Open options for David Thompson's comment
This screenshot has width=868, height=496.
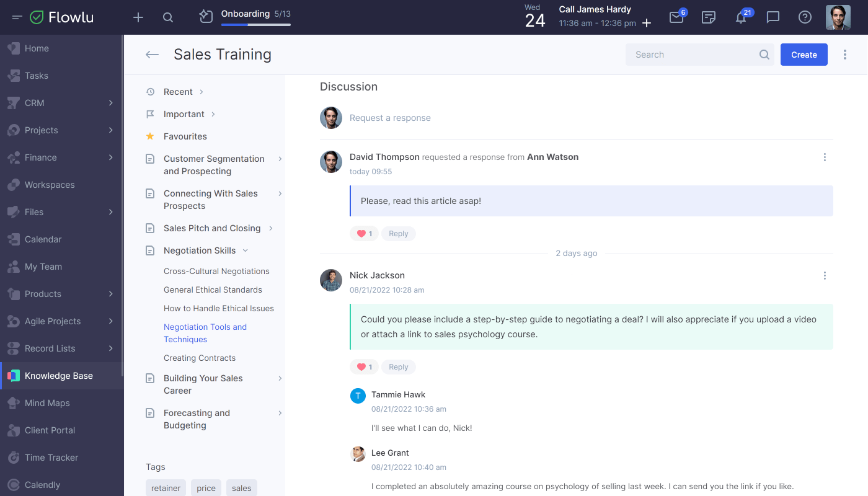pos(825,157)
